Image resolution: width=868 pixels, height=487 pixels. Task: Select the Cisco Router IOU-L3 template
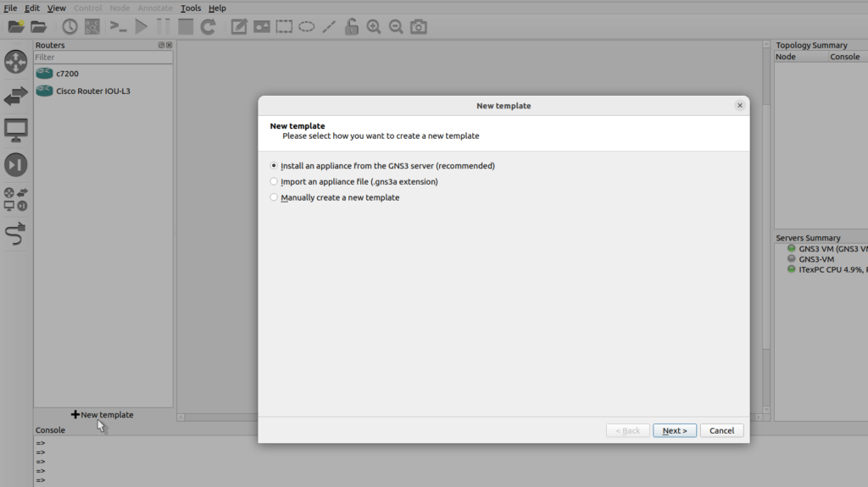pyautogui.click(x=92, y=91)
